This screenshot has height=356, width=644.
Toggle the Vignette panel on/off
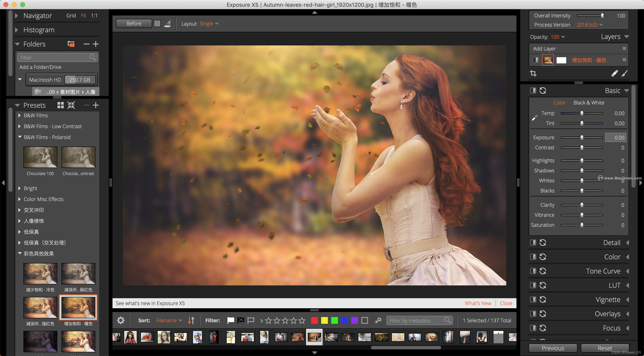(533, 299)
